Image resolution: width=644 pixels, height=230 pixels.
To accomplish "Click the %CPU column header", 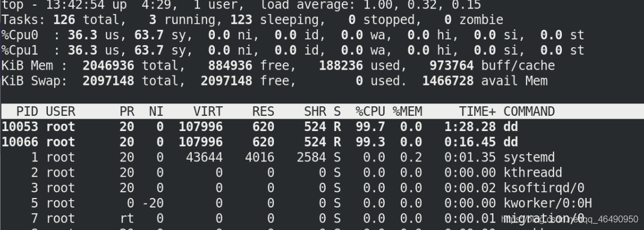I will pyautogui.click(x=371, y=111).
